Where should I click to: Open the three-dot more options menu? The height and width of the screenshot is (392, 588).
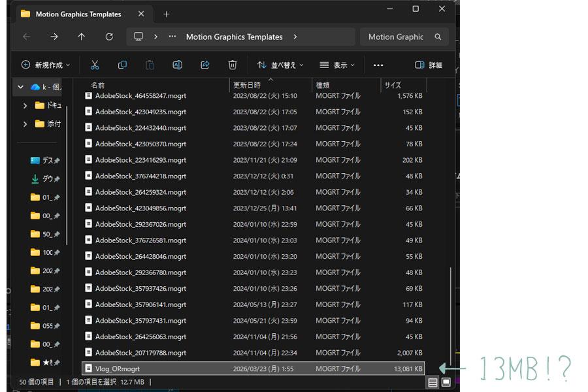point(378,65)
